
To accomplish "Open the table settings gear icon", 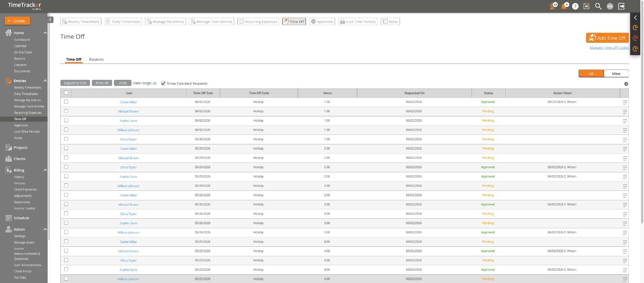I will (626, 84).
